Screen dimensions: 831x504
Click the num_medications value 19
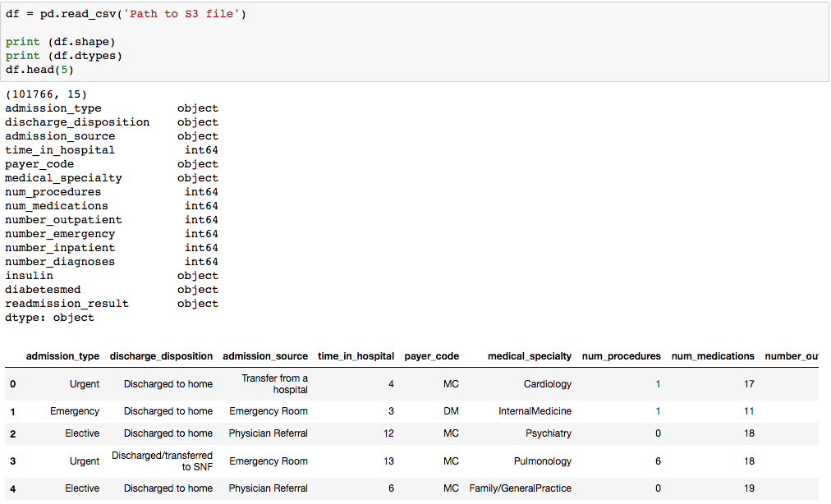pyautogui.click(x=749, y=488)
